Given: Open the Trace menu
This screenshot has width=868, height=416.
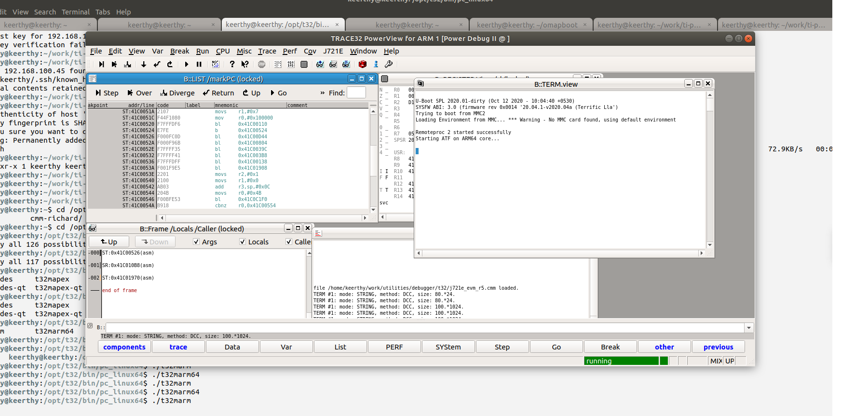Looking at the screenshot, I should tap(267, 51).
